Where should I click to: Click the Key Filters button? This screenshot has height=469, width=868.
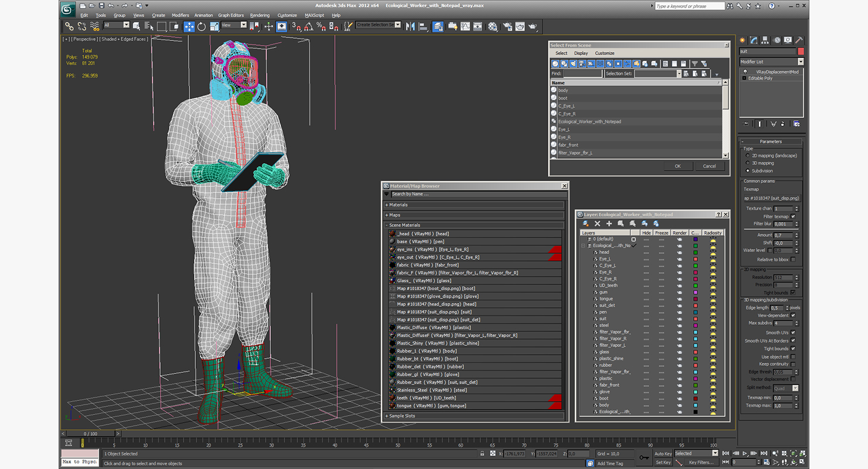[x=701, y=463]
